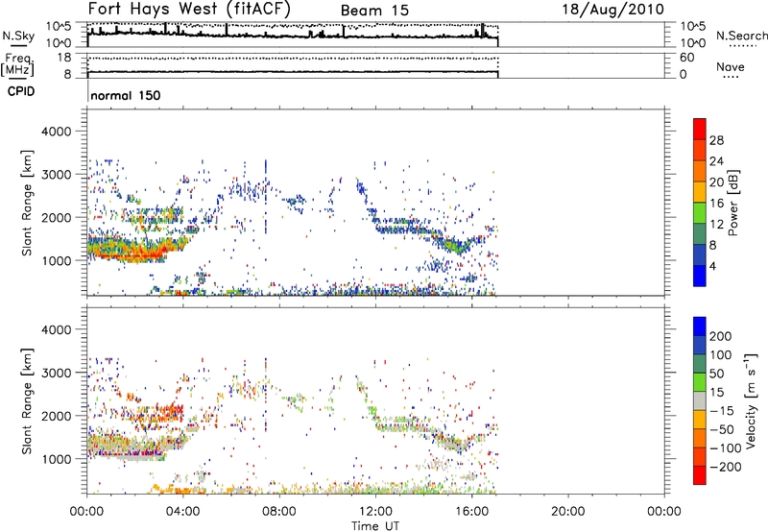Click the '04:00' time axis tick label
This screenshot has height=532, width=768.
[x=183, y=512]
